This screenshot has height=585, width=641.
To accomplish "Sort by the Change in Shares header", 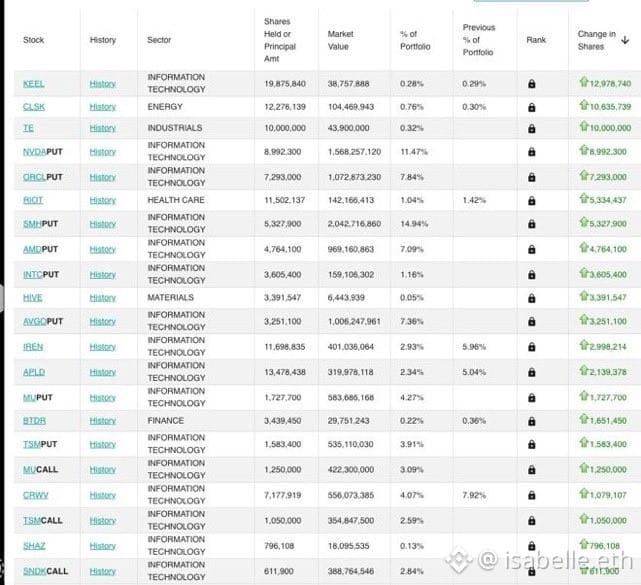I will click(596, 40).
